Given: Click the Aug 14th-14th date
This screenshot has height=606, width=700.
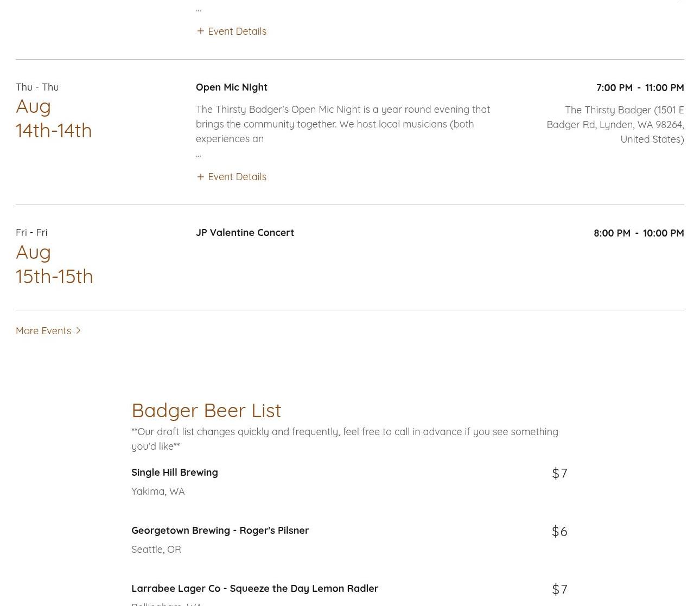Looking at the screenshot, I should (x=54, y=118).
